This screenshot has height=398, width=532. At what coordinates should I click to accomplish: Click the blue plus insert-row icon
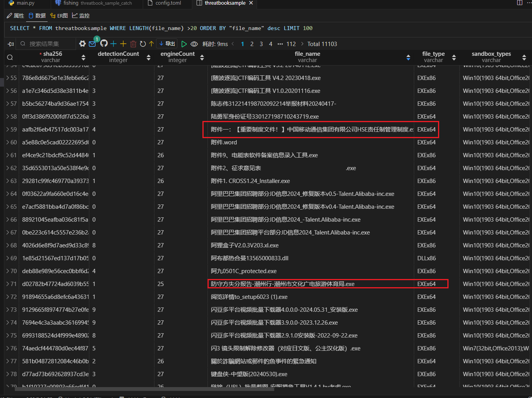click(113, 44)
